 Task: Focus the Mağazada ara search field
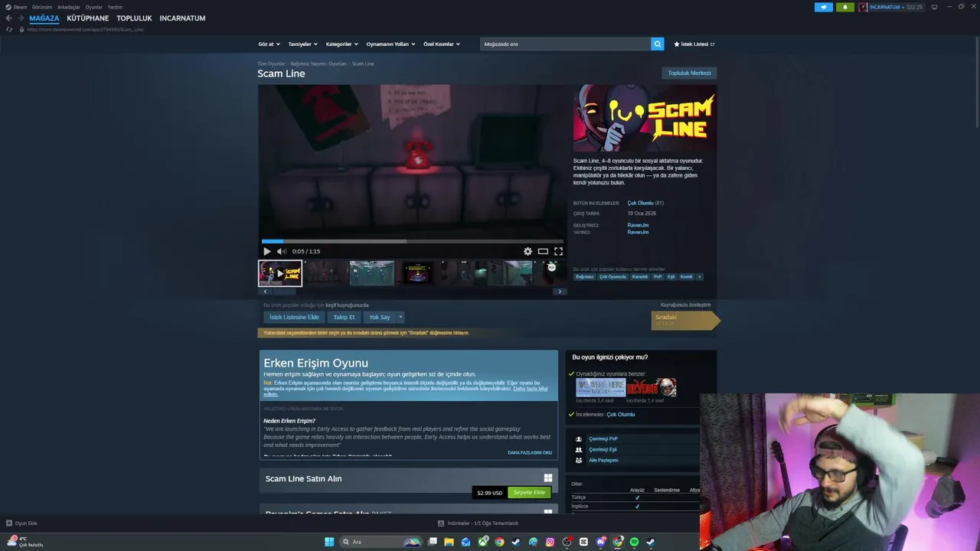565,44
